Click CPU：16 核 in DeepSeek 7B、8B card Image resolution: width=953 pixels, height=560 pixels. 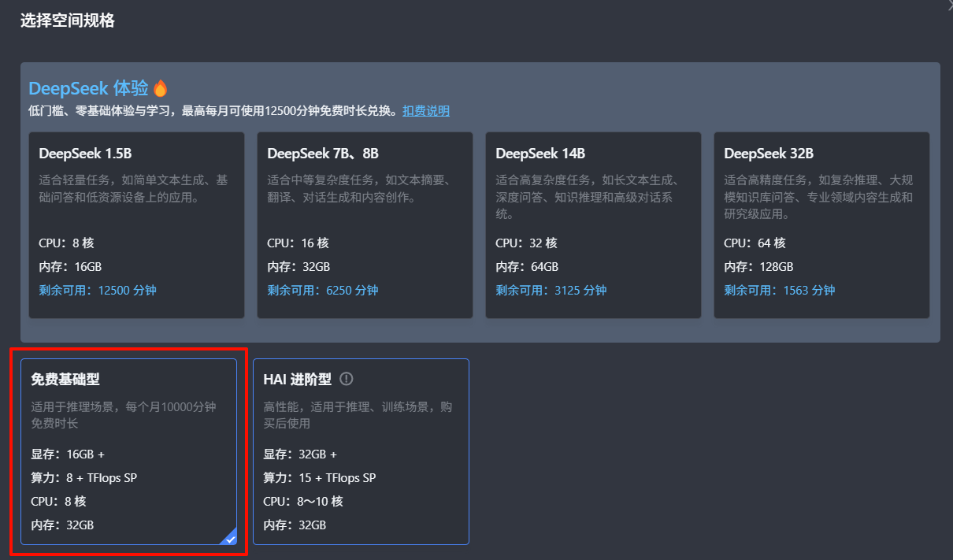point(298,243)
